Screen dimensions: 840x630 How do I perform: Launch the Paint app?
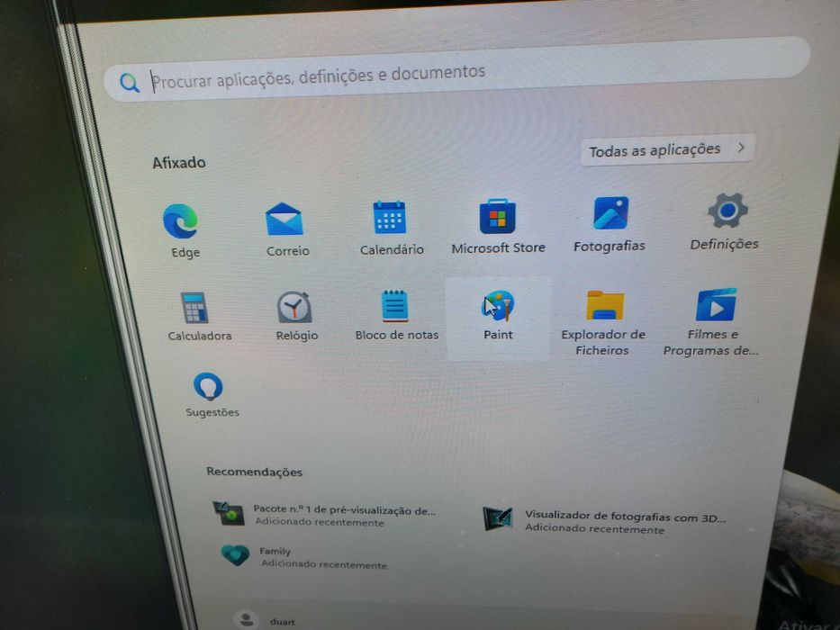pyautogui.click(x=498, y=319)
